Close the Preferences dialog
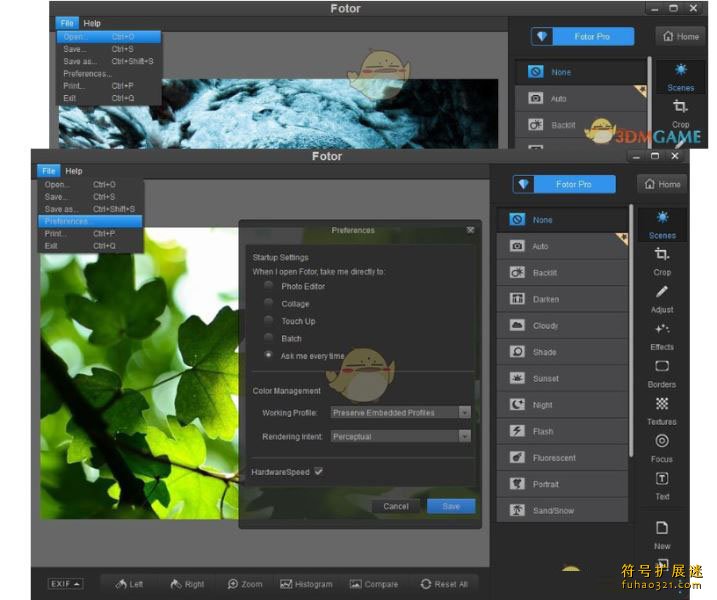This screenshot has width=717, height=600. coord(471,230)
